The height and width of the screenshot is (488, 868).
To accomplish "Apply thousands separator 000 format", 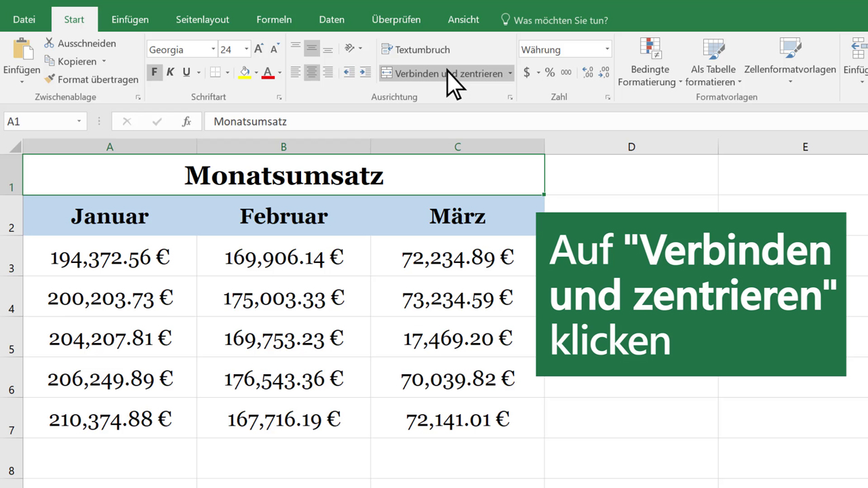I will click(566, 72).
